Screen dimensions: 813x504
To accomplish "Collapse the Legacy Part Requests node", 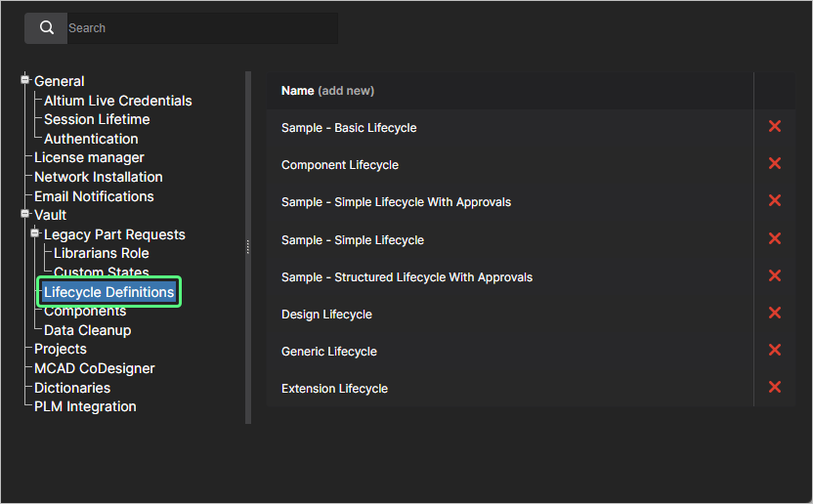I will [35, 233].
